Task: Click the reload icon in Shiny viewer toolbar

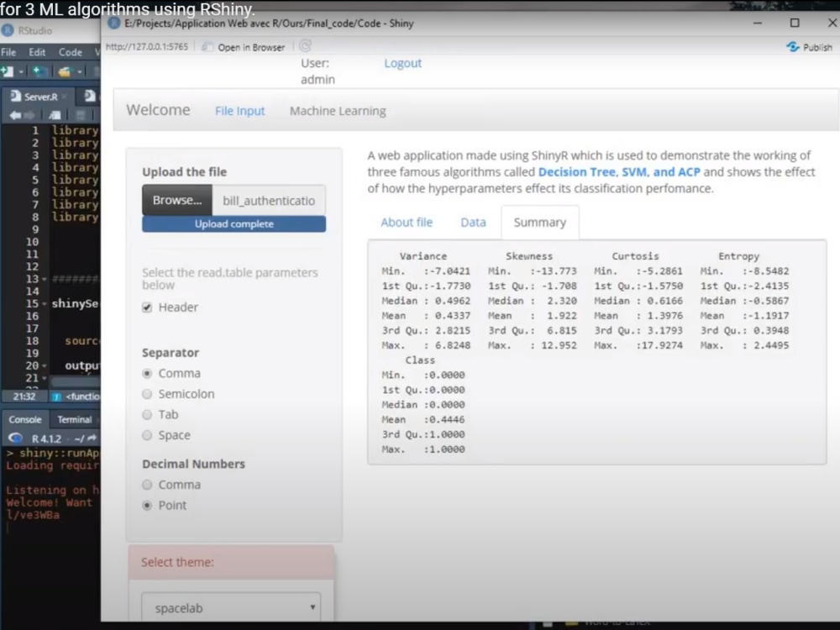Action: (306, 46)
